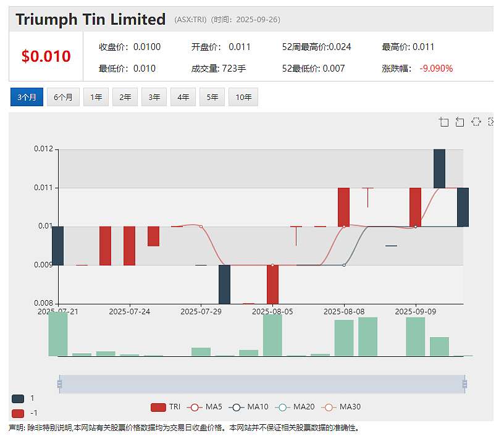Click the red candlestick above 2025-08-08

click(343, 207)
